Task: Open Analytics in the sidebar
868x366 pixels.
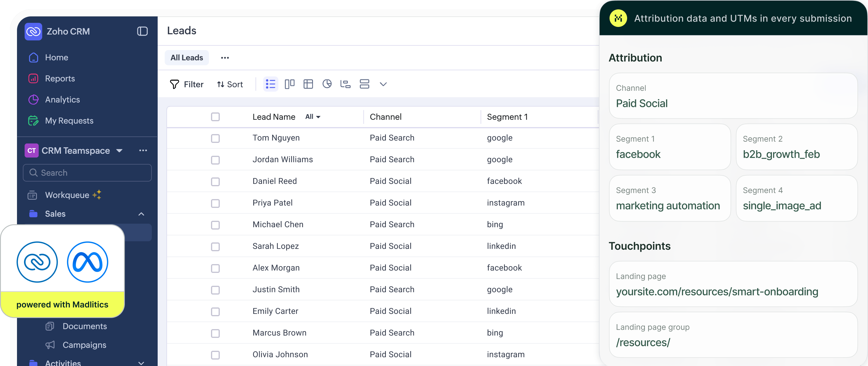Action: [62, 100]
